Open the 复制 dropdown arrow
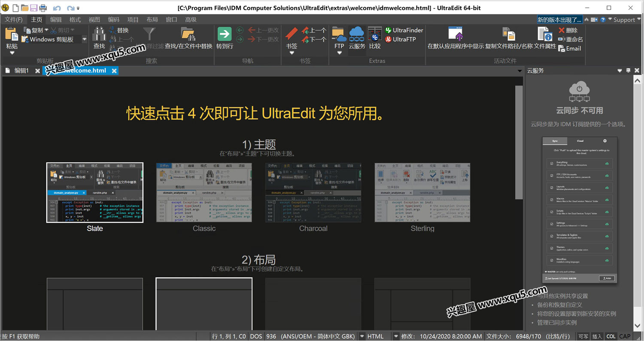The width and height of the screenshot is (644, 341). [46, 30]
